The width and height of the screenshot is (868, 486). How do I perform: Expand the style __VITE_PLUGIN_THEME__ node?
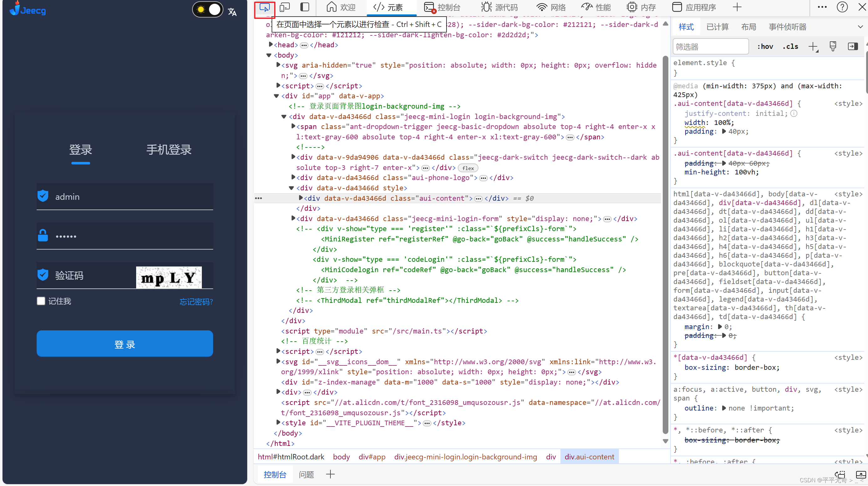click(x=278, y=422)
